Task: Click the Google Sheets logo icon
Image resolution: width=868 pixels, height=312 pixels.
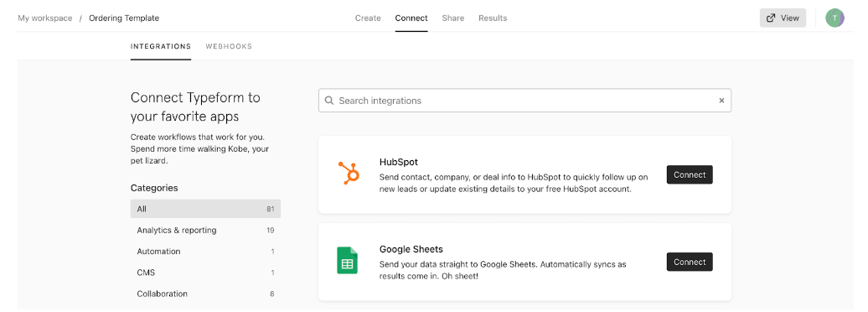Action: click(347, 261)
